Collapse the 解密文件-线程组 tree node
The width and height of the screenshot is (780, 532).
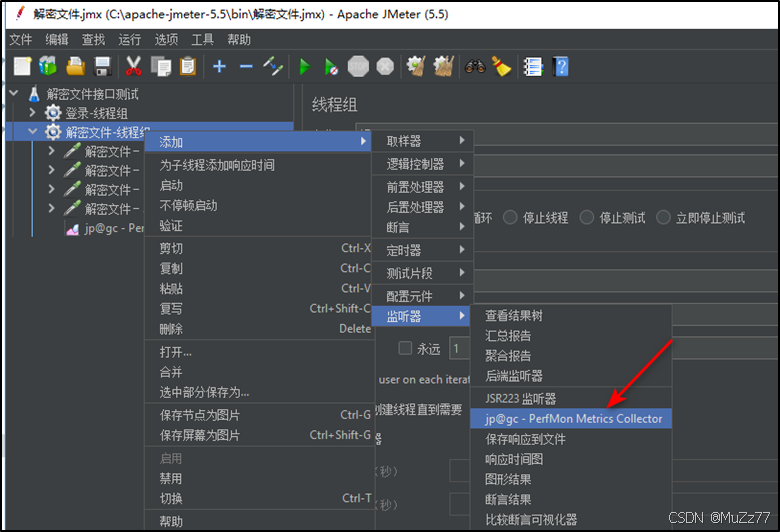pos(33,132)
